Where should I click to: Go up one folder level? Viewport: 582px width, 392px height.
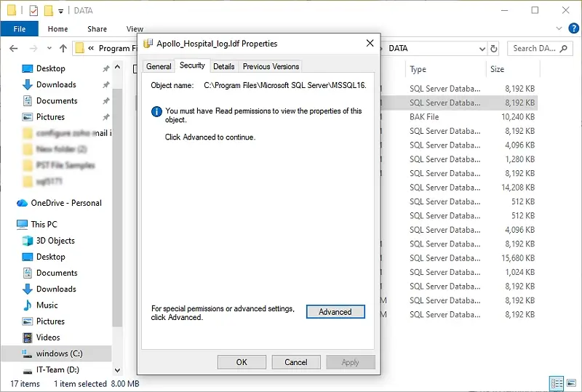63,48
